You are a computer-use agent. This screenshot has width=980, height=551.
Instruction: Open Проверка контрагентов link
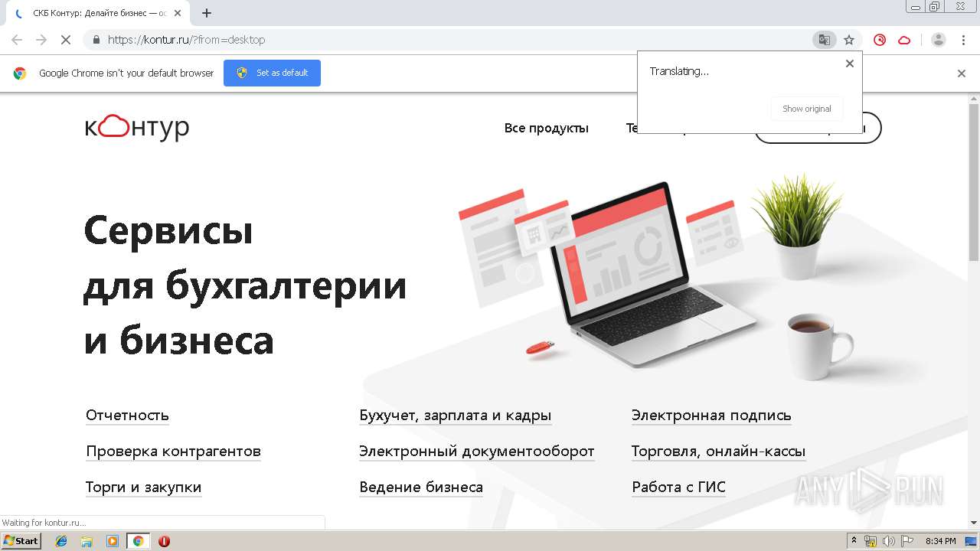tap(174, 452)
